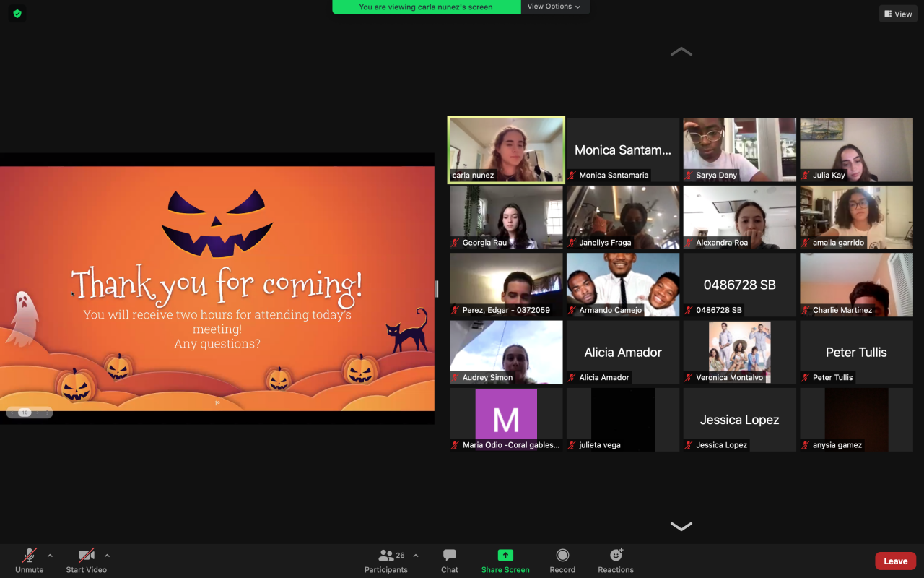Open the Reactions emoji menu

point(616,556)
